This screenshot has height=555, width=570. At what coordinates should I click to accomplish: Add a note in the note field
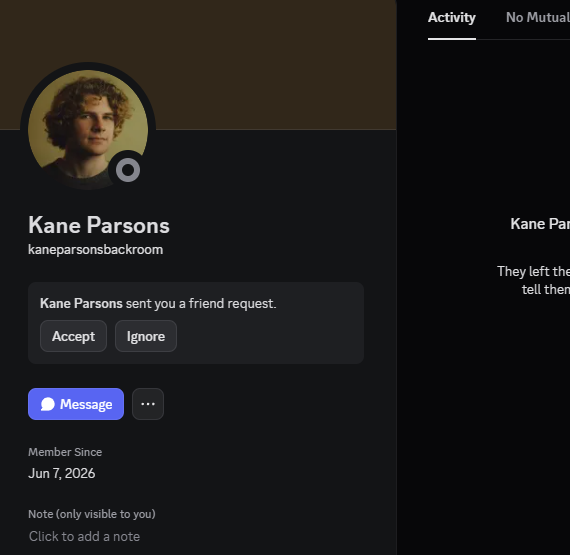click(x=84, y=536)
